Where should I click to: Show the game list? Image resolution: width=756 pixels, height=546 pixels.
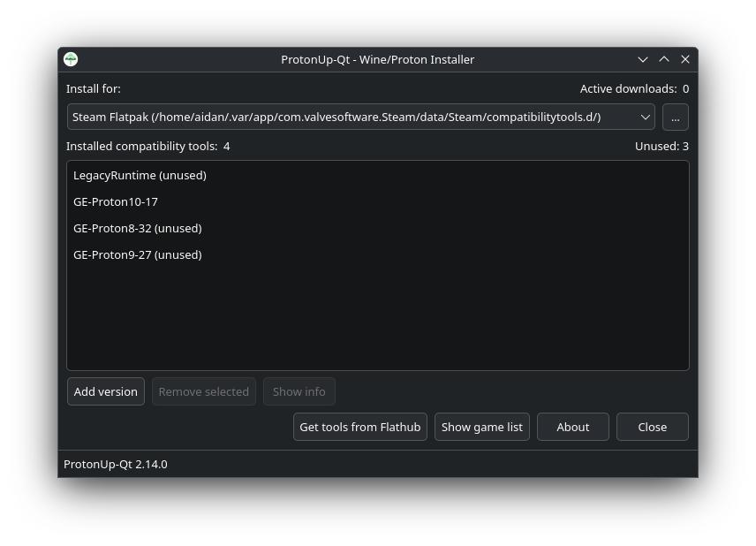click(482, 427)
